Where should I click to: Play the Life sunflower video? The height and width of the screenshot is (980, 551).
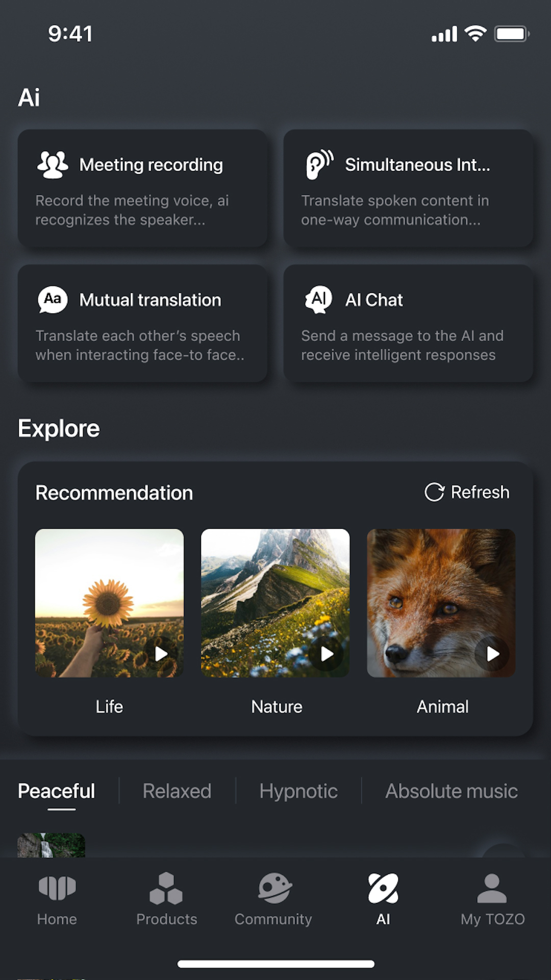(161, 654)
